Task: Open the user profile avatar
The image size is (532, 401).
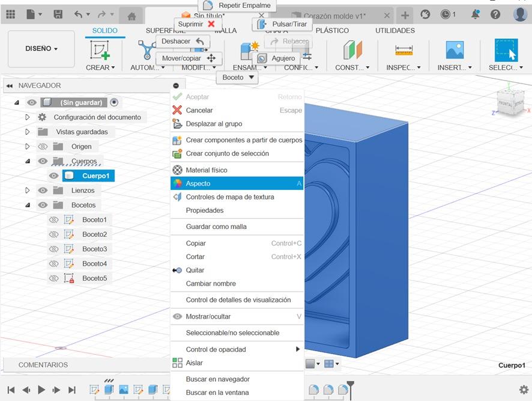Action: click(520, 14)
